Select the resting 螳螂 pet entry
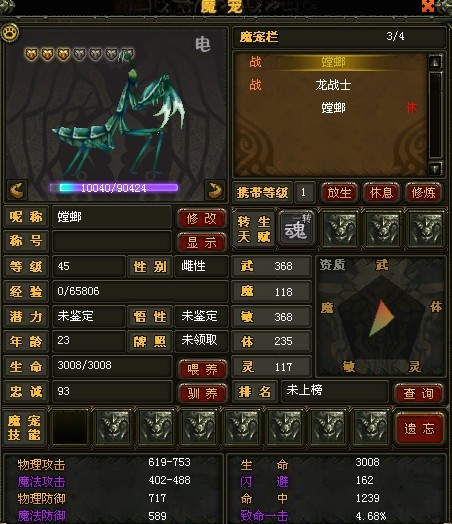Screen dimensions: 452x524 [x=332, y=108]
